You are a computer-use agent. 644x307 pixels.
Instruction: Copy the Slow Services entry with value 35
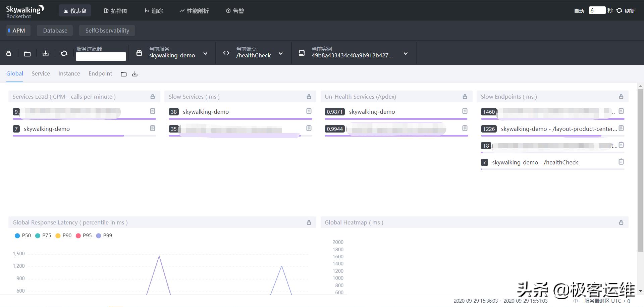(309, 128)
